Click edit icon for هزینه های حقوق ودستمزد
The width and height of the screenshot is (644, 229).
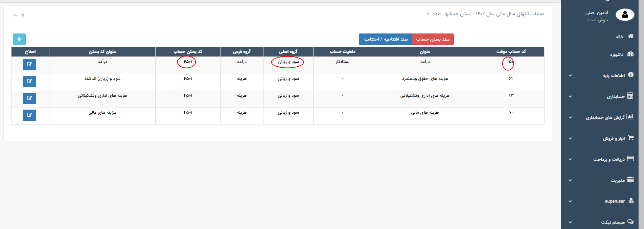point(29,82)
